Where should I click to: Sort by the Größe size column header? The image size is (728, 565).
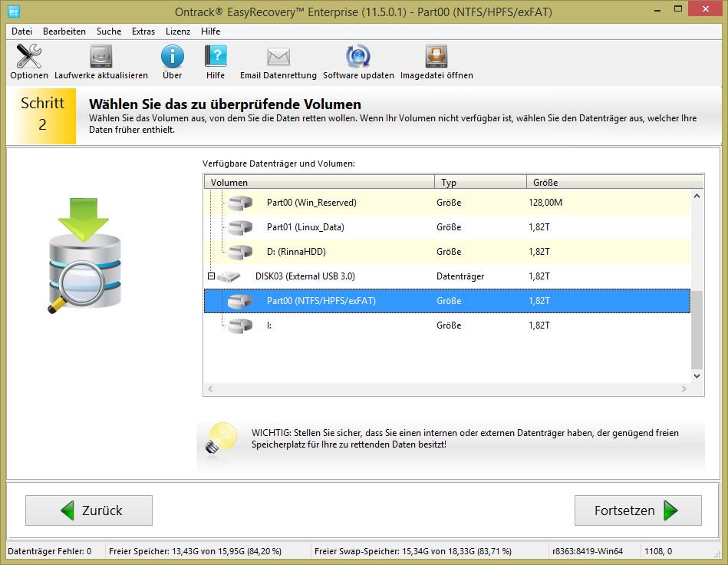(614, 182)
